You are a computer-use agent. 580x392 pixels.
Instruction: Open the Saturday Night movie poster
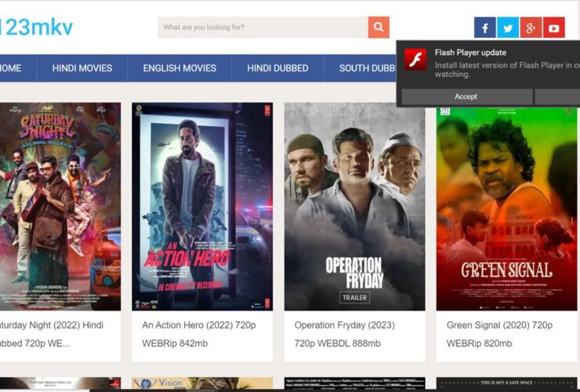click(x=60, y=206)
